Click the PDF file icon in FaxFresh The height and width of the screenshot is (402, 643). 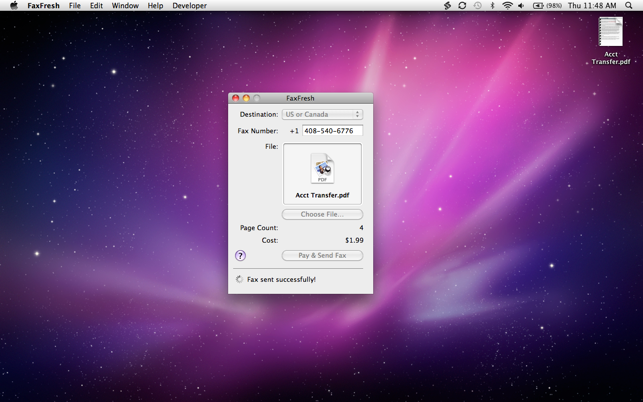pos(322,169)
